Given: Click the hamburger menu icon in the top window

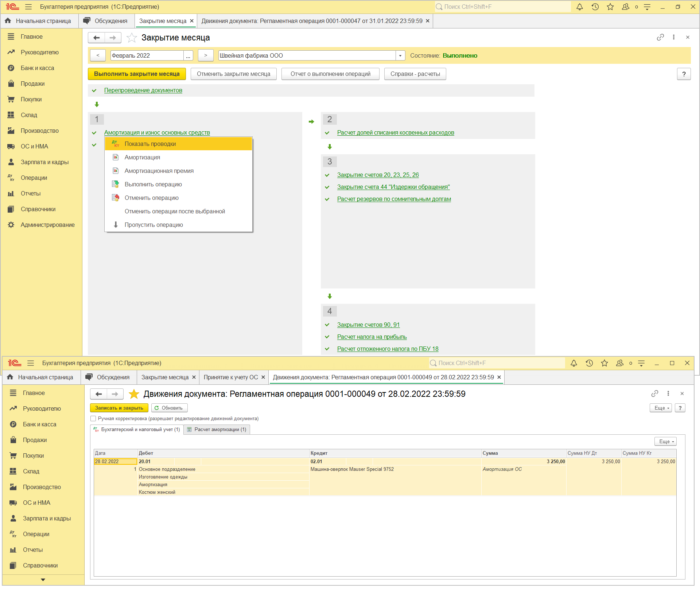Looking at the screenshot, I should point(28,7).
